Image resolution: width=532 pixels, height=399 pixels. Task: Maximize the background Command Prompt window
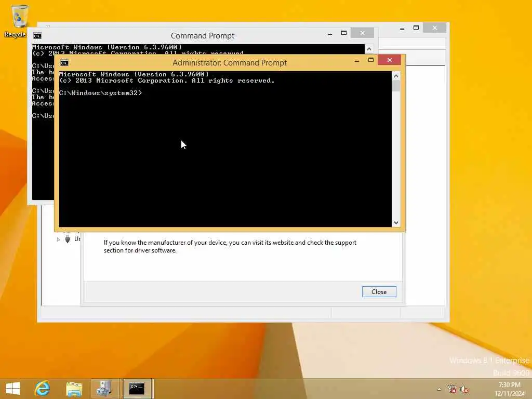[x=344, y=33]
